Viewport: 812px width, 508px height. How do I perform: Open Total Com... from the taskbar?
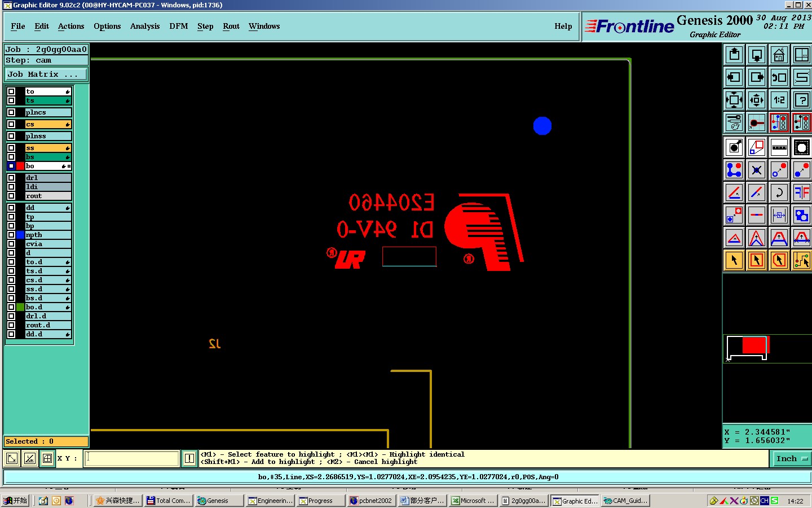pyautogui.click(x=168, y=501)
